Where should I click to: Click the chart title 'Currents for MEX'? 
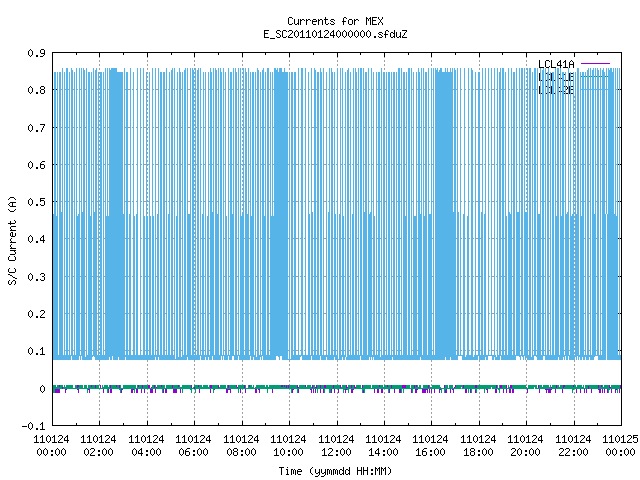pos(335,21)
